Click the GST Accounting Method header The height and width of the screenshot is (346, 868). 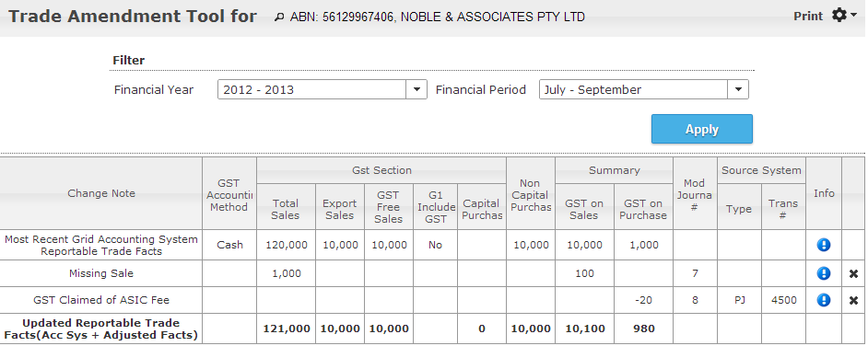[229, 194]
